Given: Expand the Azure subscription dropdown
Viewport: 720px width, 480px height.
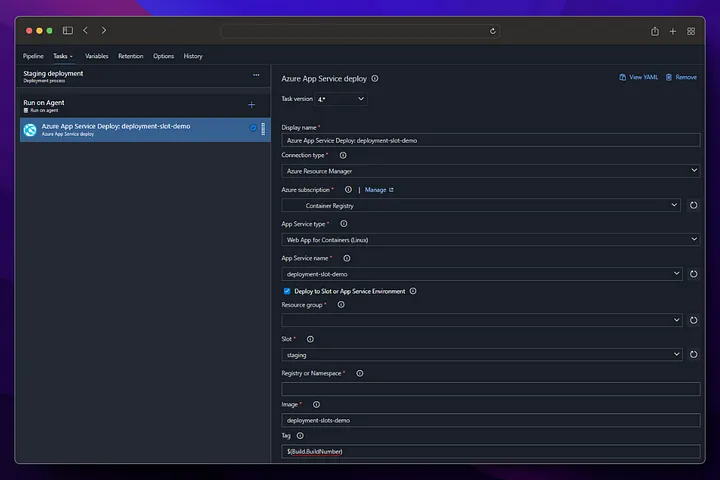Looking at the screenshot, I should coord(481,205).
